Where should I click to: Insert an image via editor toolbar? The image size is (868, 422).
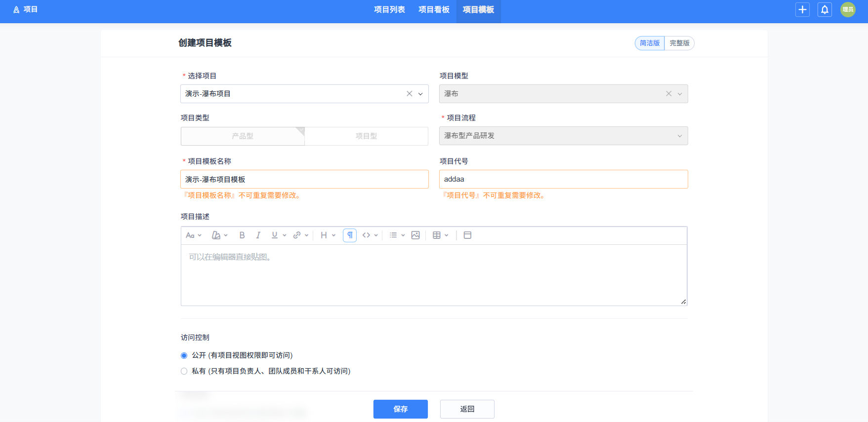pos(415,235)
